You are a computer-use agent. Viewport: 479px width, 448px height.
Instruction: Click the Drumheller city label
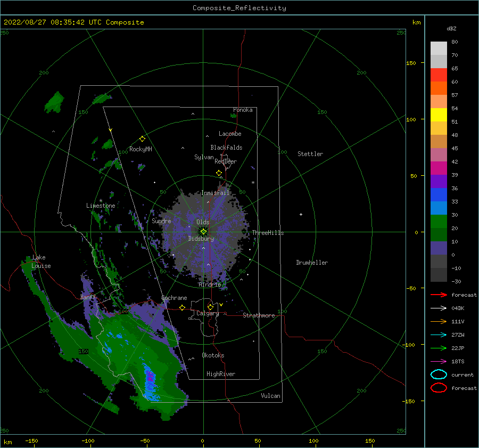312,263
